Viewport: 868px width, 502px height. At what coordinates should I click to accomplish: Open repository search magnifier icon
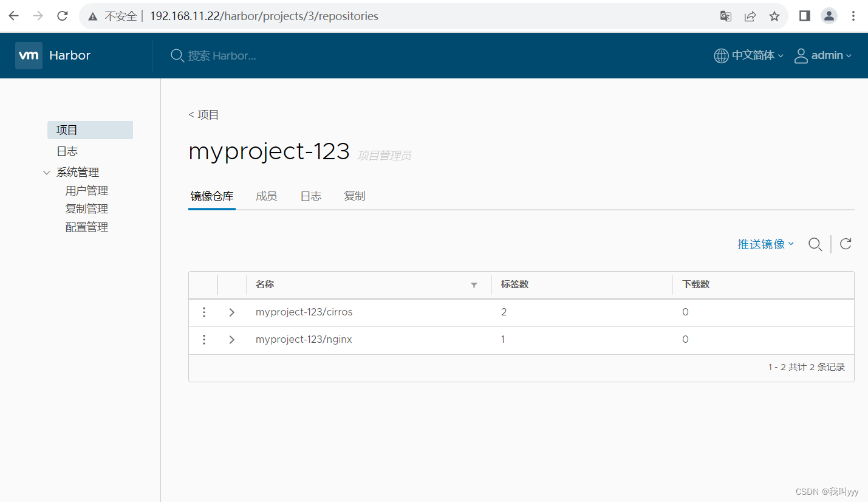tap(815, 244)
